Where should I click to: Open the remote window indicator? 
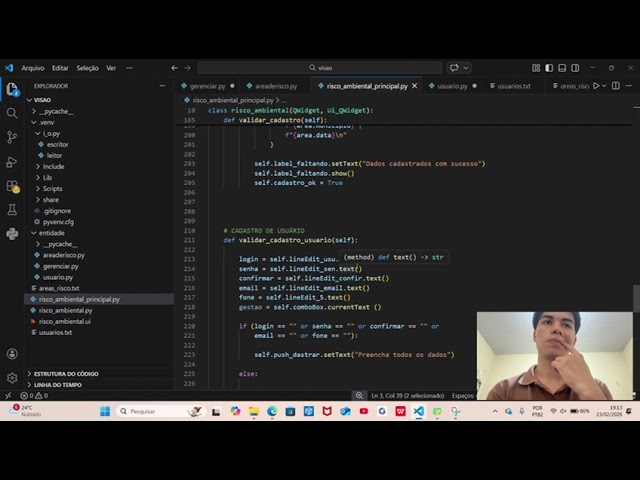point(8,396)
